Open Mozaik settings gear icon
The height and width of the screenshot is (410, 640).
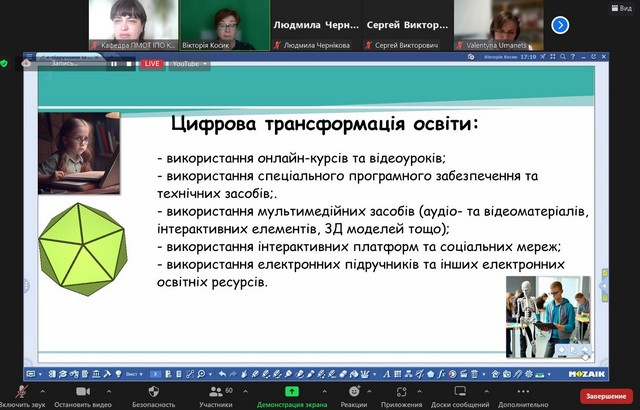click(x=529, y=374)
